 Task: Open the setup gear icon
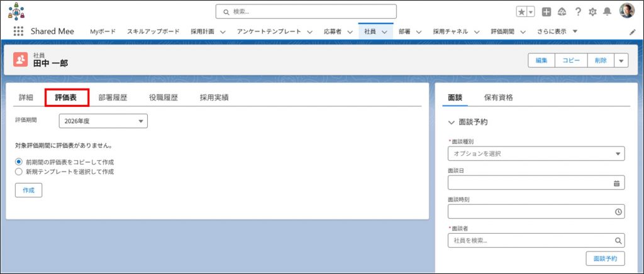click(592, 11)
